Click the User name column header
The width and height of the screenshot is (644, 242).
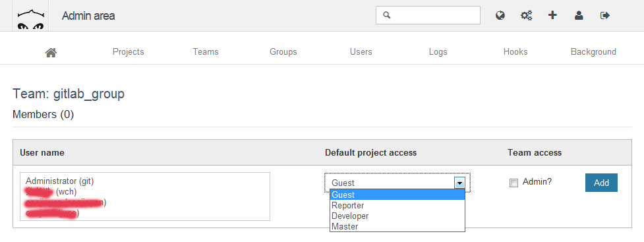pyautogui.click(x=42, y=152)
